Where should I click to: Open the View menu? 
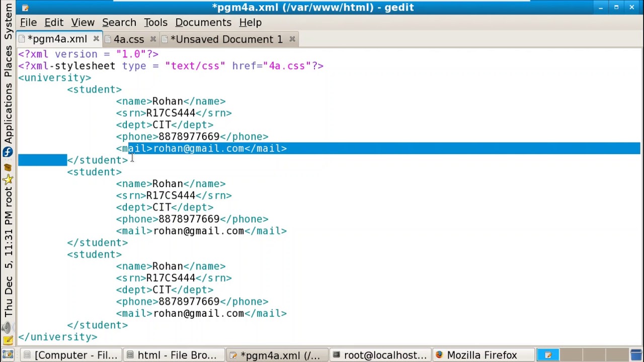click(x=83, y=23)
